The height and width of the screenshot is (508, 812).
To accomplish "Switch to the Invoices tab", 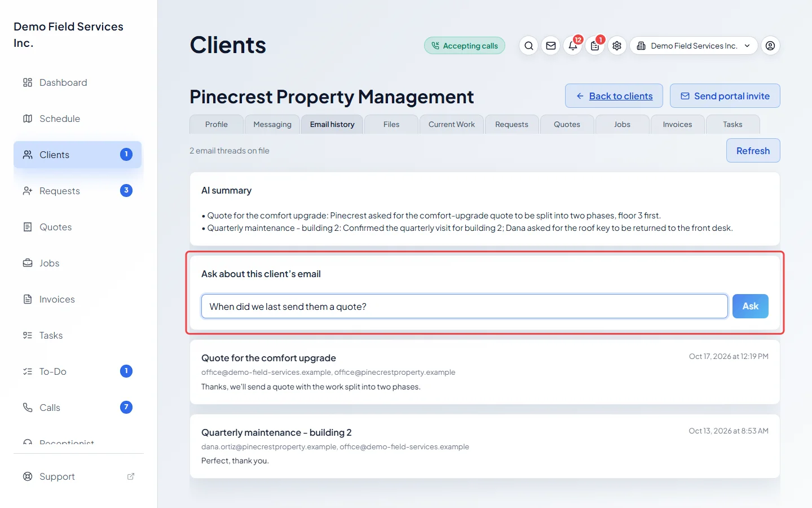I will point(678,124).
